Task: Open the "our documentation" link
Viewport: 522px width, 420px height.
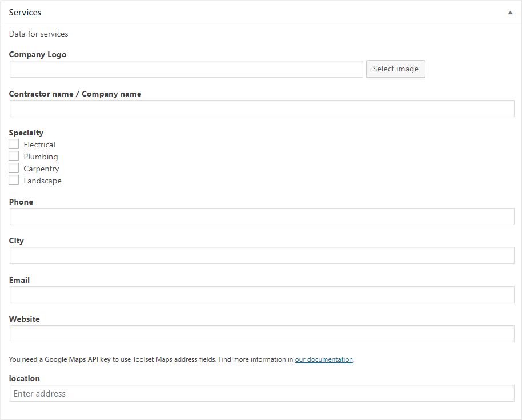Action: pyautogui.click(x=324, y=359)
